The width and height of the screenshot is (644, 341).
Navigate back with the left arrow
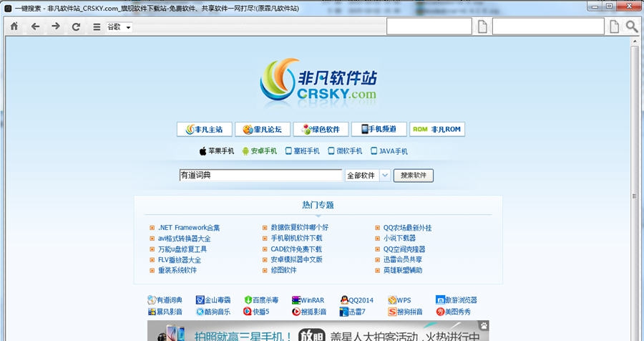point(35,27)
